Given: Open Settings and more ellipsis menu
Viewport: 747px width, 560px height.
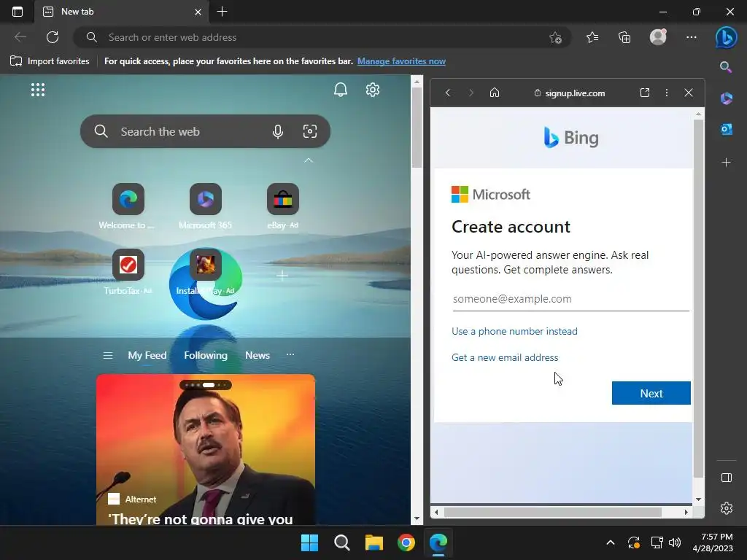Looking at the screenshot, I should (x=692, y=37).
